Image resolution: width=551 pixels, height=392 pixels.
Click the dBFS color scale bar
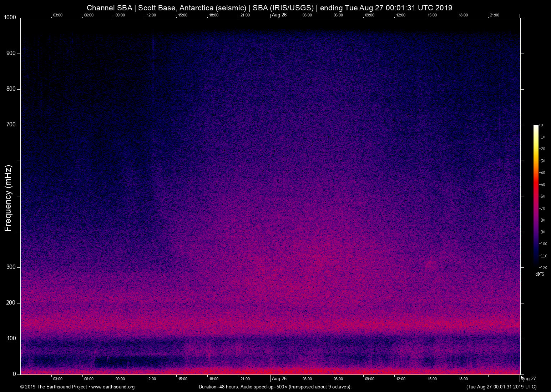point(536,196)
